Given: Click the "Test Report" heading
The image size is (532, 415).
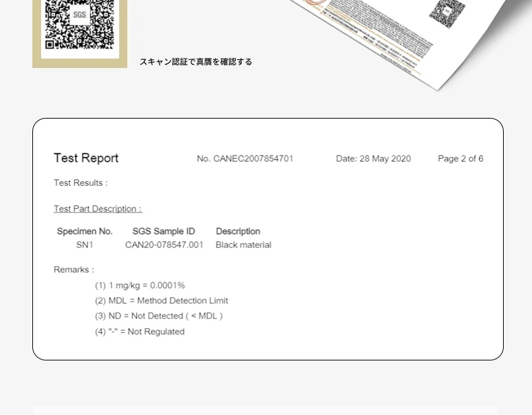Looking at the screenshot, I should coord(86,158).
